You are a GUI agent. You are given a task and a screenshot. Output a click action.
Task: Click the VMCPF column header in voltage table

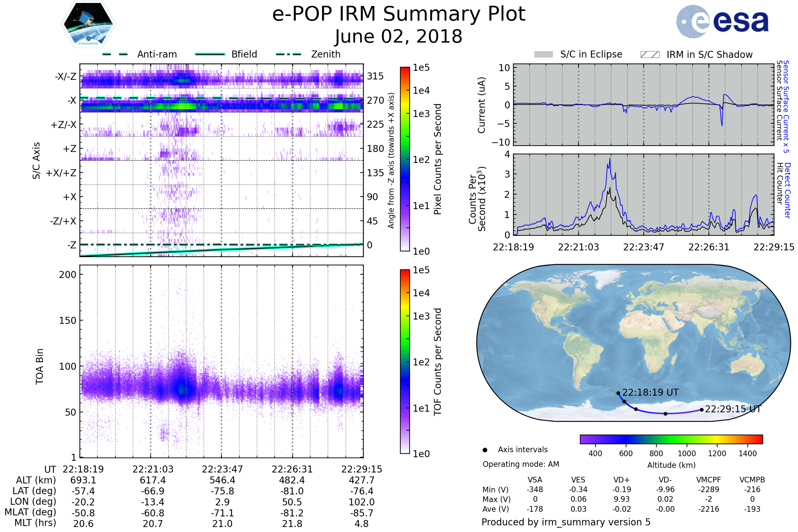[709, 480]
